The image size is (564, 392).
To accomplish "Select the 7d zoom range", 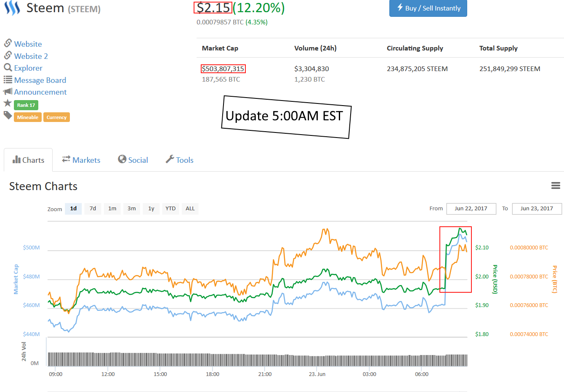I will [93, 209].
